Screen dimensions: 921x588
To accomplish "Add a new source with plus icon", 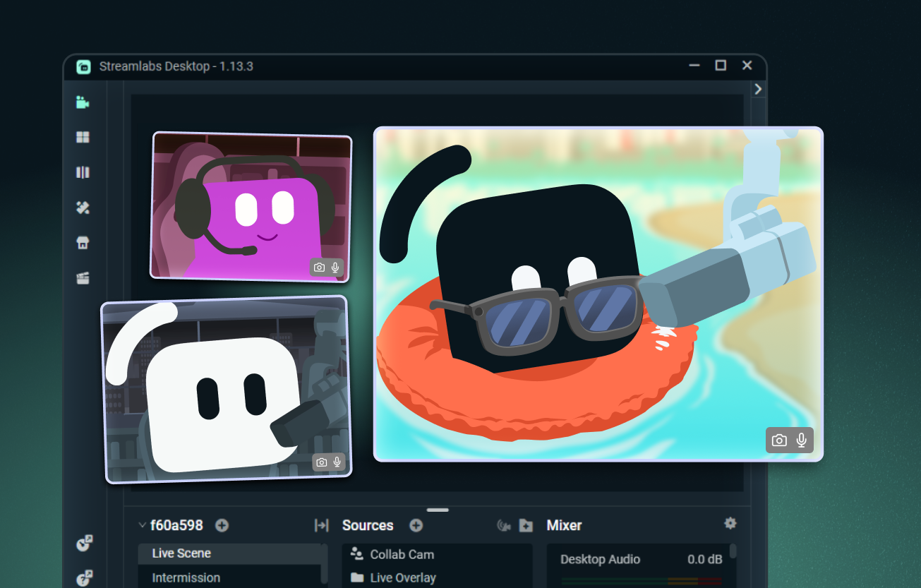I will [416, 525].
